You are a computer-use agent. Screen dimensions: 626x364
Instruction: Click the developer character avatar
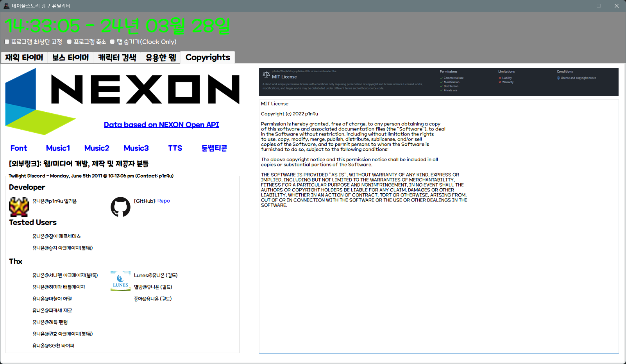tap(19, 207)
